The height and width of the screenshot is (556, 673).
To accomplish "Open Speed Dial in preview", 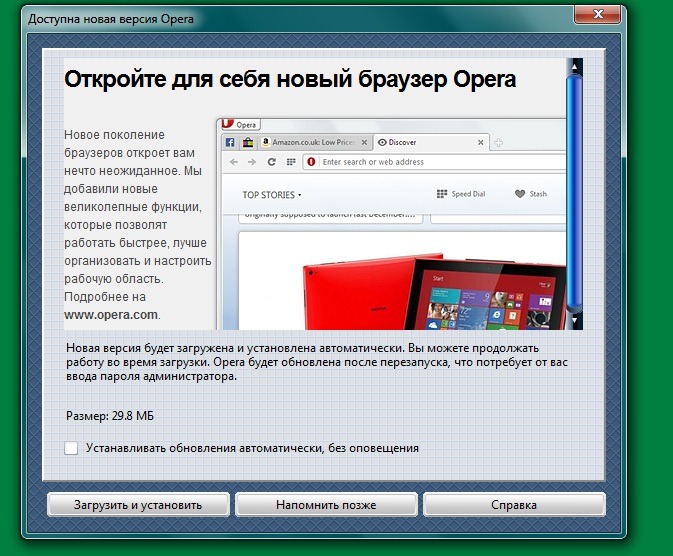I will pos(461,194).
